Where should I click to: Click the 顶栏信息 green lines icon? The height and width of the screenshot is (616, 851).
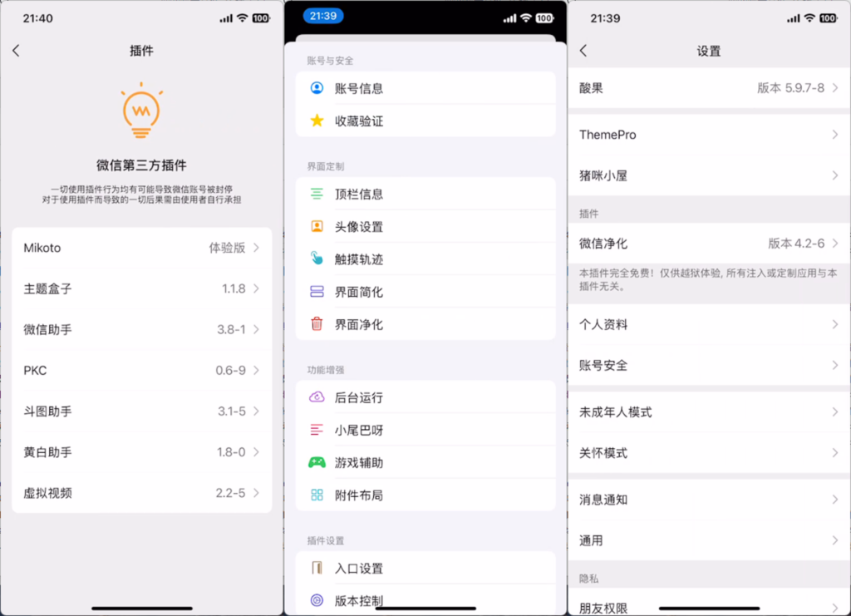click(317, 194)
